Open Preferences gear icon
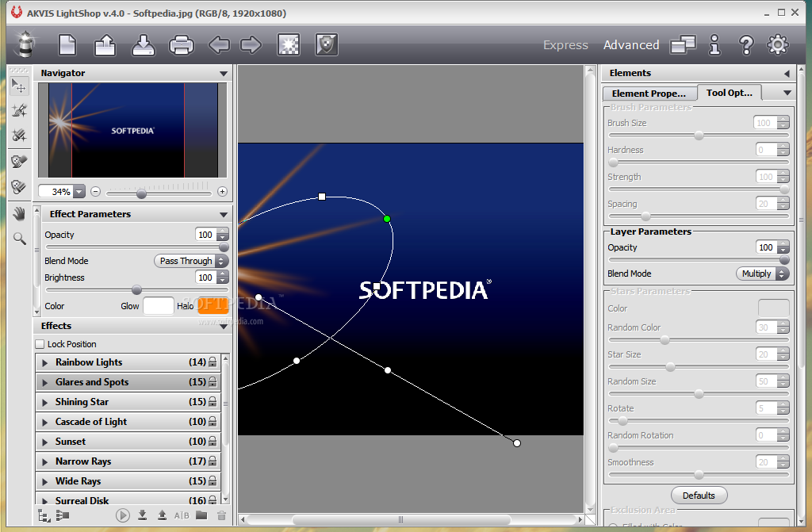The image size is (812, 532). pyautogui.click(x=777, y=45)
